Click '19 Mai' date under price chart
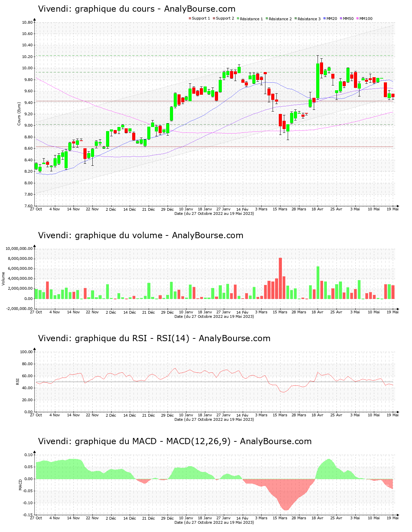The width and height of the screenshot is (412, 532). 393,209
